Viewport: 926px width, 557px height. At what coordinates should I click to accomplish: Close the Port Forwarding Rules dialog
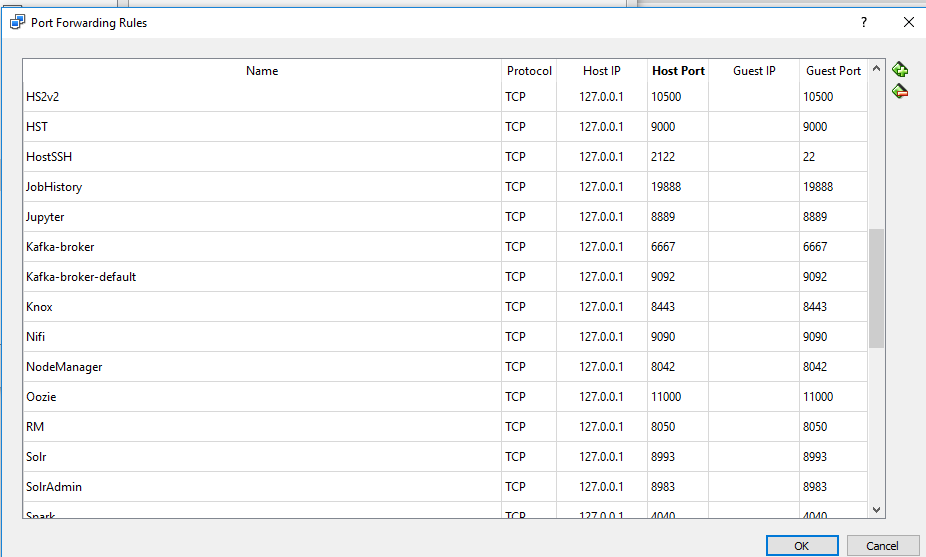click(909, 22)
